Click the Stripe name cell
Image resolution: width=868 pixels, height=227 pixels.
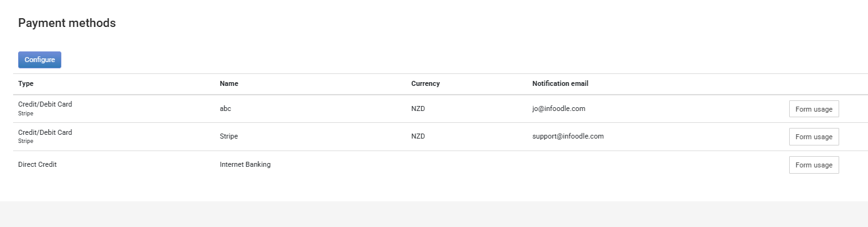click(x=229, y=136)
